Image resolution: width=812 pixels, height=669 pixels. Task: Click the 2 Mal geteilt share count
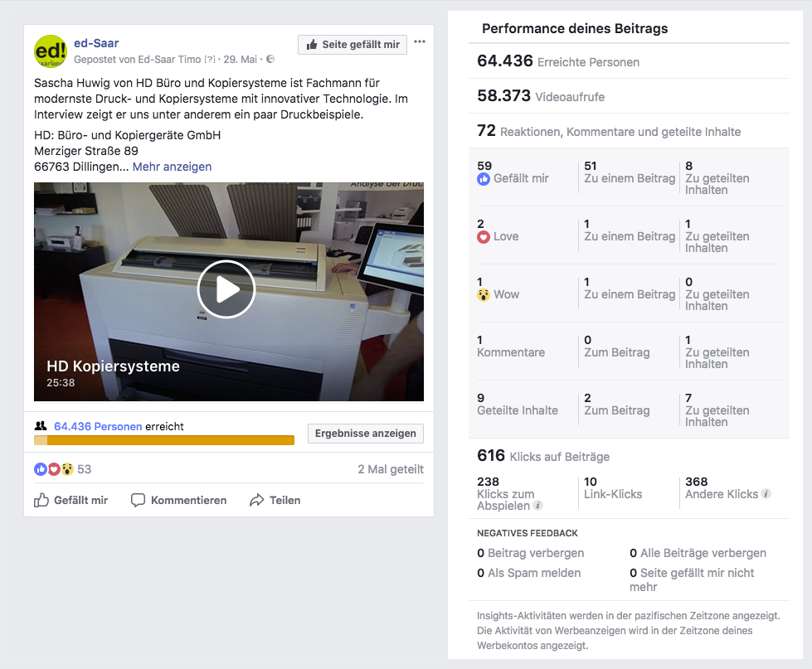(x=391, y=469)
